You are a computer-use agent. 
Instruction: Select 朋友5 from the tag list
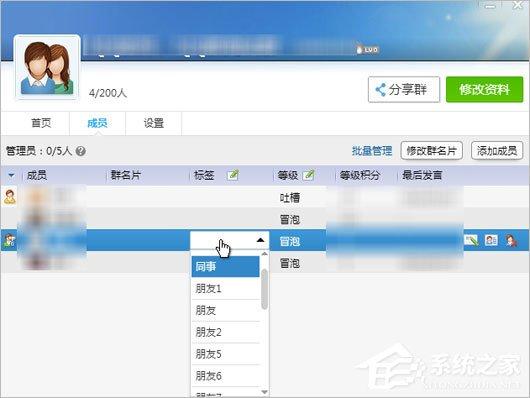click(225, 354)
